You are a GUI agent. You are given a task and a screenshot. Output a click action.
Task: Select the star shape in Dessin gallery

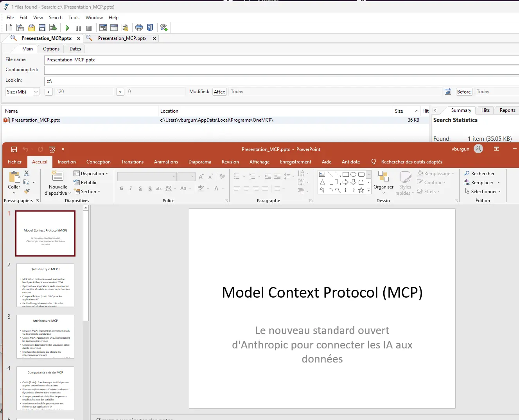click(361, 190)
